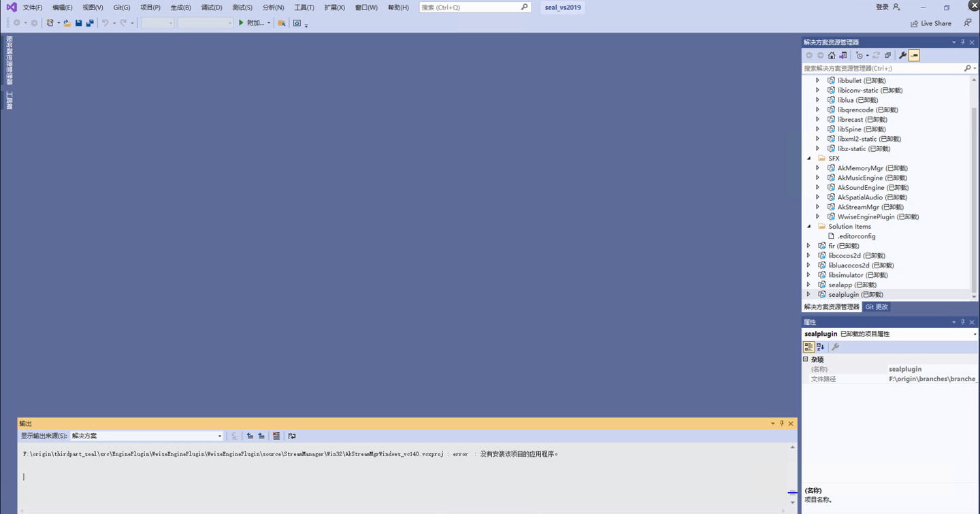Click the Alphabetical sort icon in Properties panel

[820, 347]
